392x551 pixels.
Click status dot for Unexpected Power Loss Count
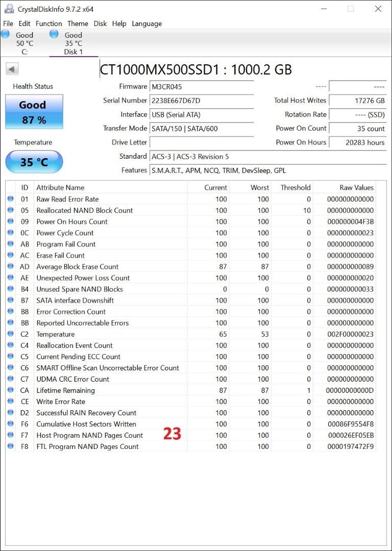point(11,278)
